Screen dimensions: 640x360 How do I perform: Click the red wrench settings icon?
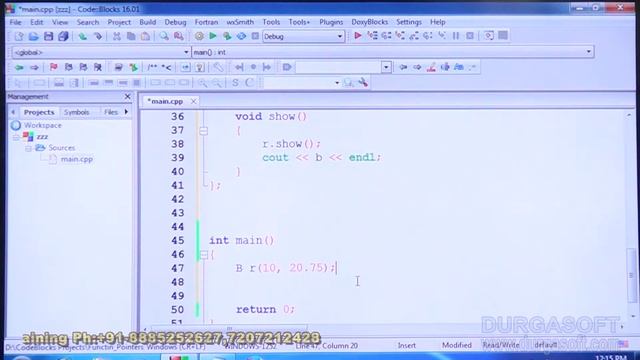(363, 83)
